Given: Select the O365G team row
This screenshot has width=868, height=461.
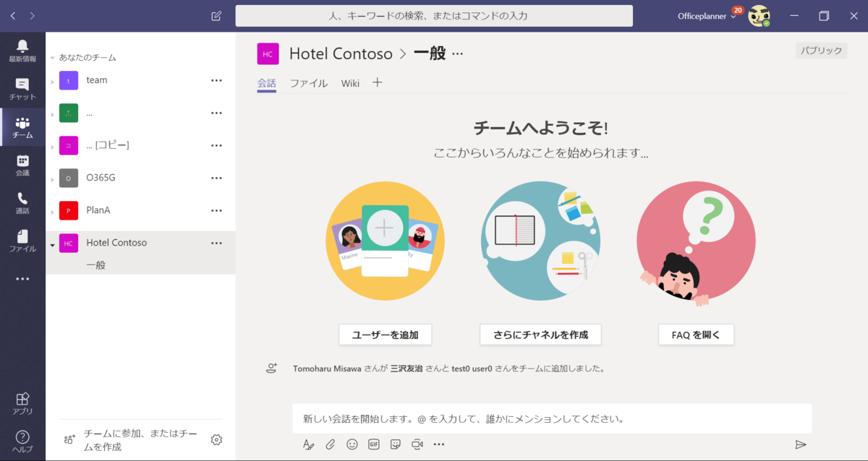Looking at the screenshot, I should point(141,178).
